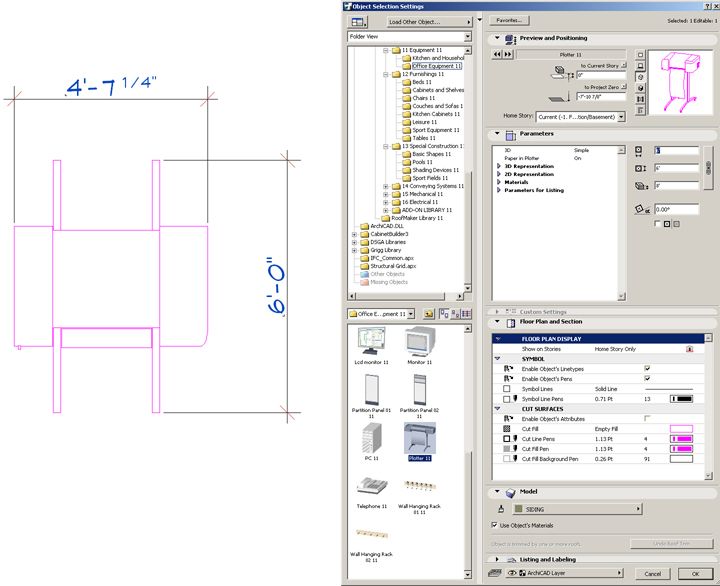The image size is (720, 586).
Task: Click the Cut Line Pens magenta color swatch
Action: point(681,439)
